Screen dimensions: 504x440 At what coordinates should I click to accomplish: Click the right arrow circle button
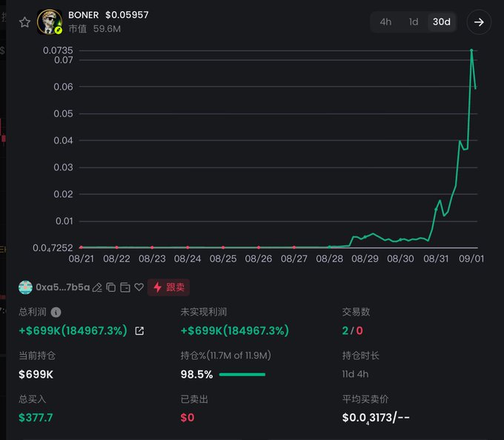pyautogui.click(x=479, y=22)
